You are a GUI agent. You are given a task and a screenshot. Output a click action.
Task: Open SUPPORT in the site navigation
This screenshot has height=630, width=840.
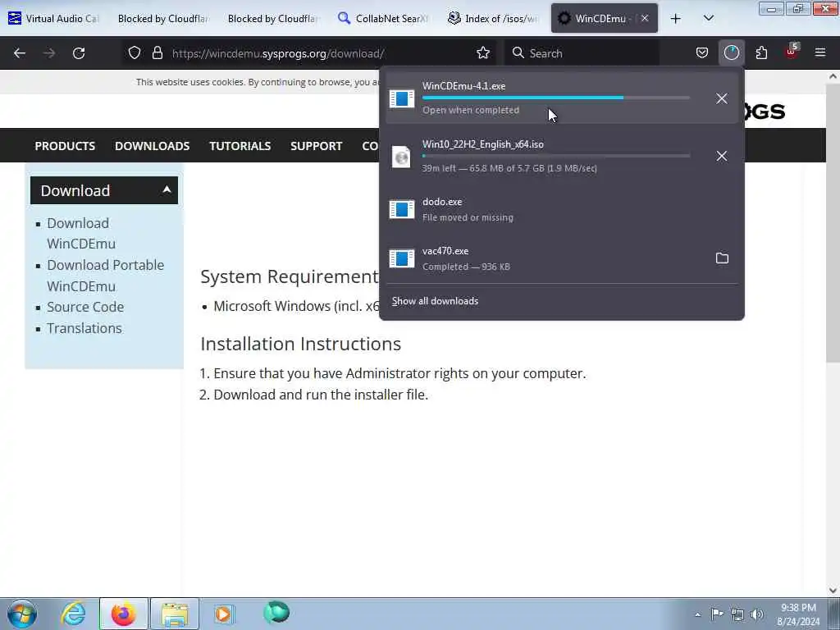[x=316, y=146]
